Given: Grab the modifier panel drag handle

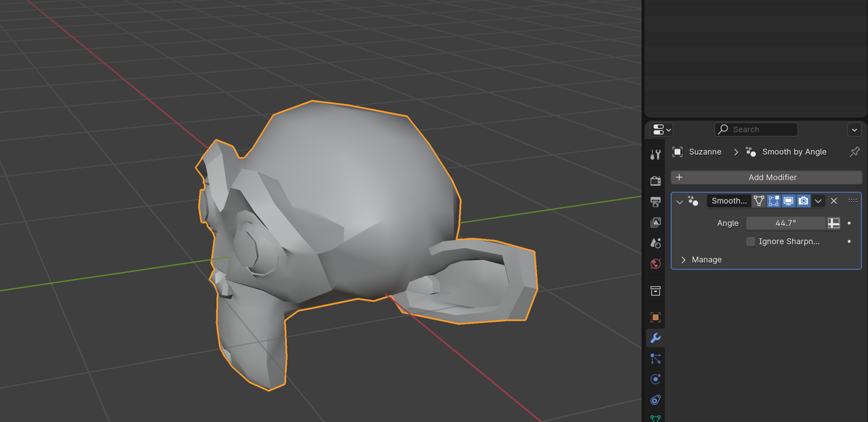Looking at the screenshot, I should pyautogui.click(x=853, y=201).
